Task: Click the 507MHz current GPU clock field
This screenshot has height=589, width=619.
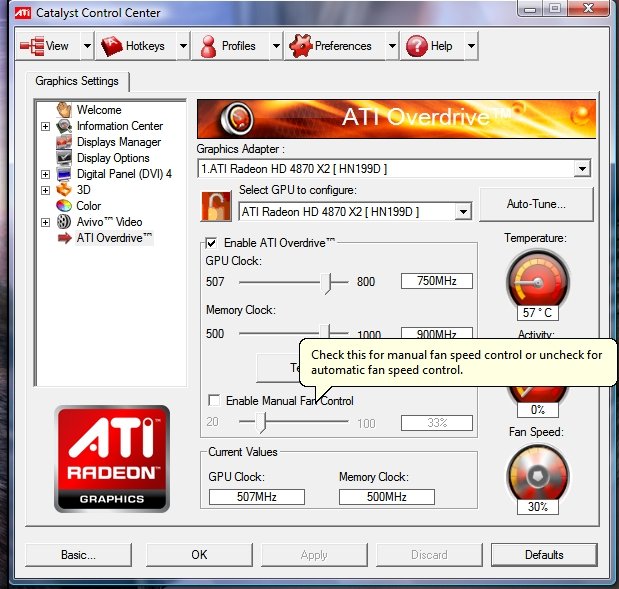Action: click(257, 497)
